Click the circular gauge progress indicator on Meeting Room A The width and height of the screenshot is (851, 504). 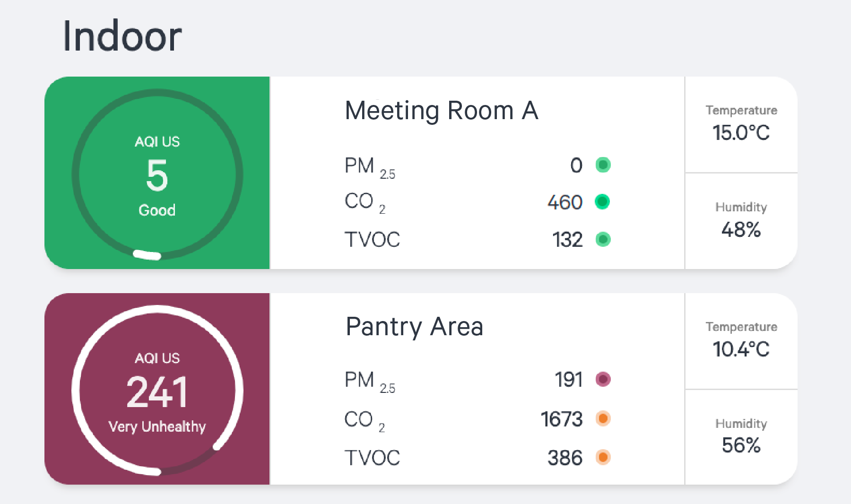coord(146,255)
